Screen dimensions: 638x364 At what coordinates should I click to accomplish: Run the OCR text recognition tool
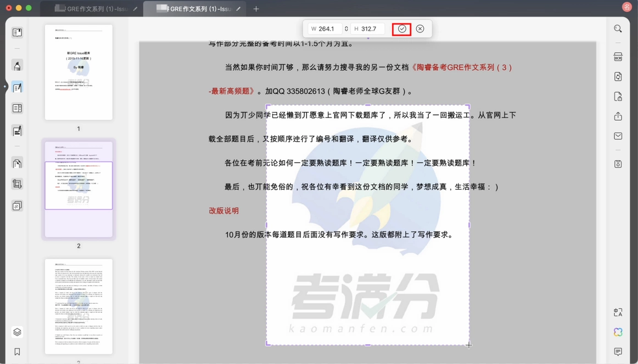point(618,57)
